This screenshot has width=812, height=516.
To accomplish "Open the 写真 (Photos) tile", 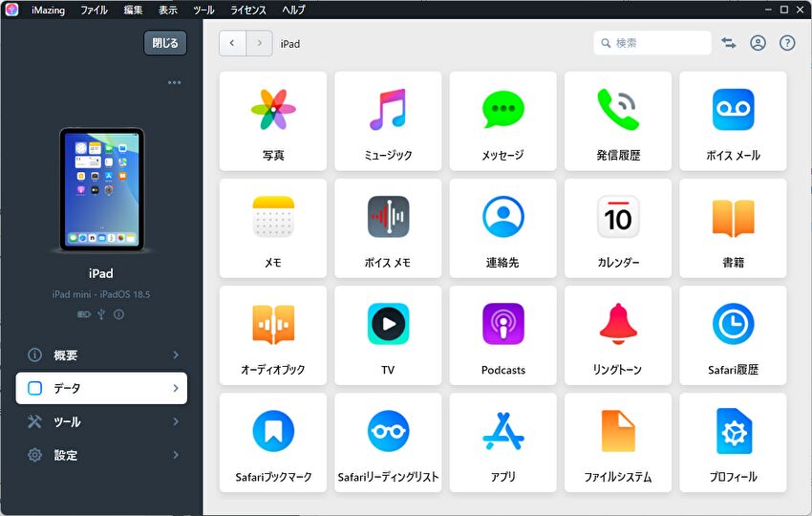I will coord(273,121).
